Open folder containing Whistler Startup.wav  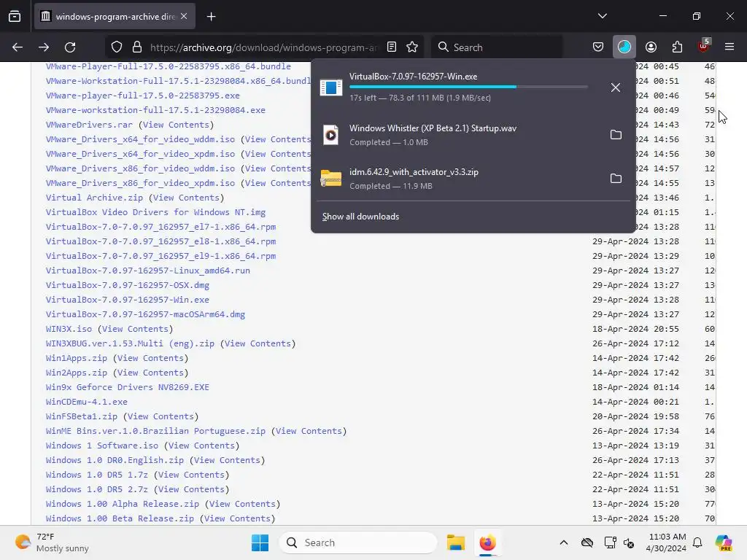[x=616, y=135]
